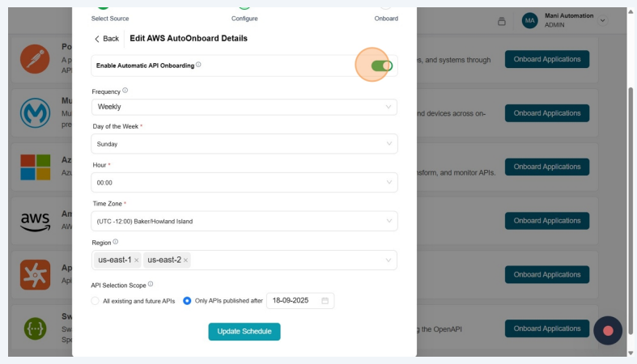Select All existing and future APIs option
The height and width of the screenshot is (364, 637).
(x=96, y=301)
